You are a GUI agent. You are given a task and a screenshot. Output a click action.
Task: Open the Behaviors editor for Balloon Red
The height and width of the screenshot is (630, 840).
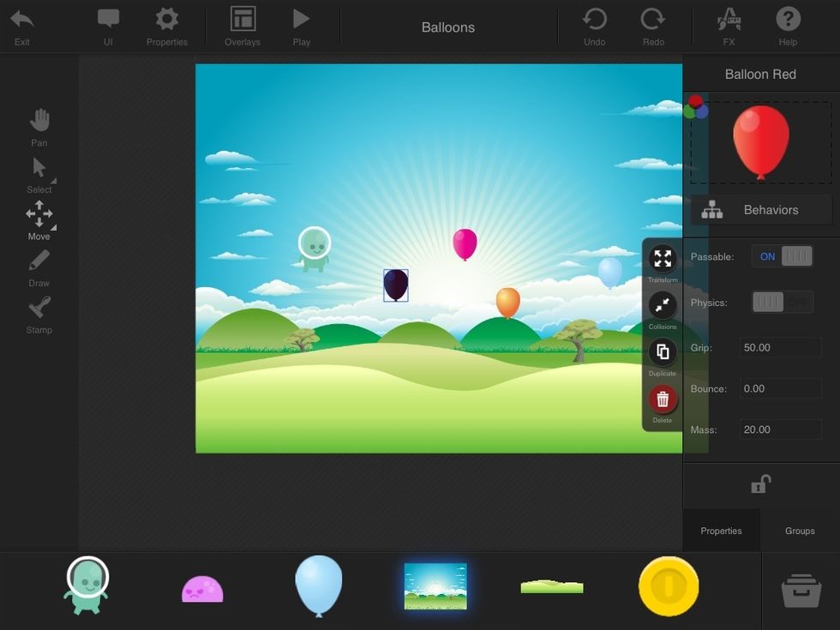point(760,209)
